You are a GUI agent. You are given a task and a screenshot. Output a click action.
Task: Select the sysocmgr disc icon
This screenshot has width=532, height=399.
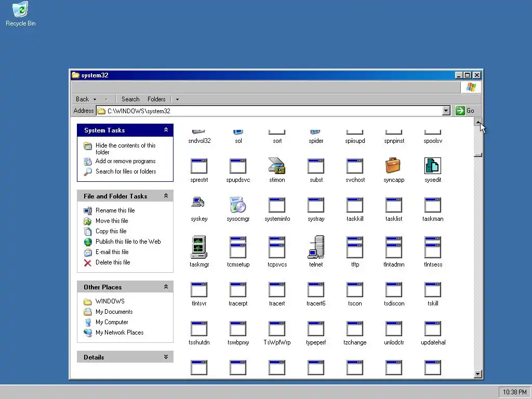238,205
